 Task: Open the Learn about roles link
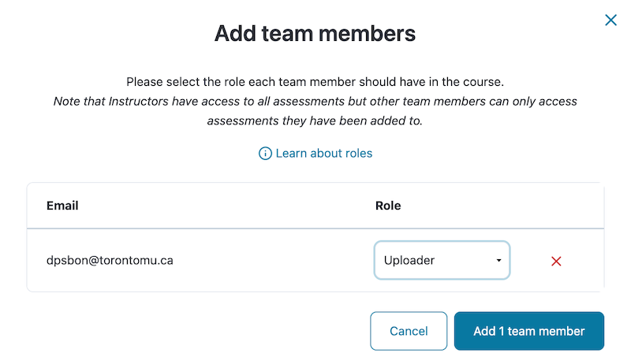(323, 154)
